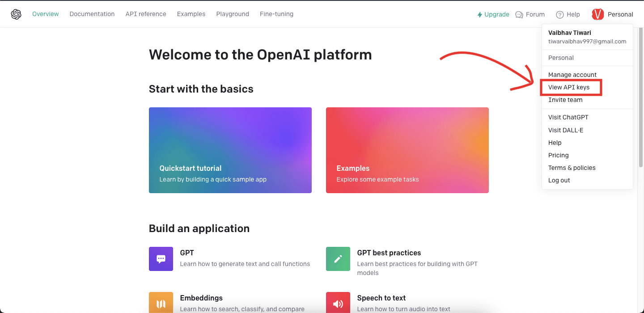The image size is (644, 313).
Task: Switch to the Examples nav tab
Action: tap(191, 14)
